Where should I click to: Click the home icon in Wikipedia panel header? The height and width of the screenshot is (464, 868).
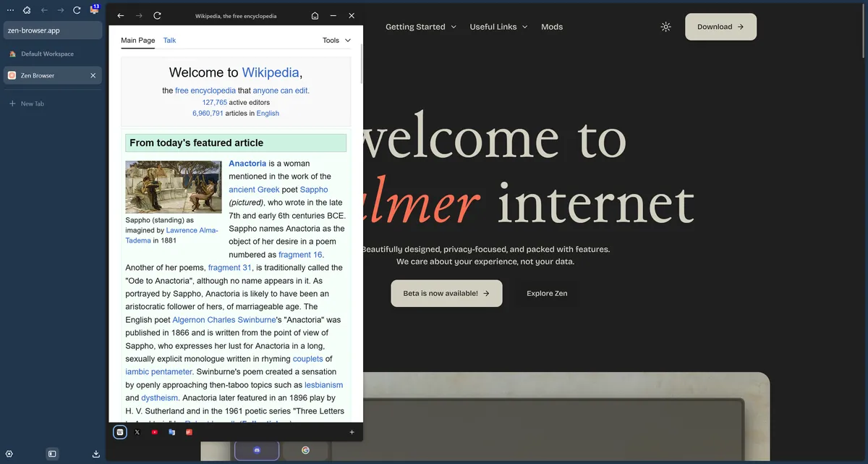(x=315, y=16)
